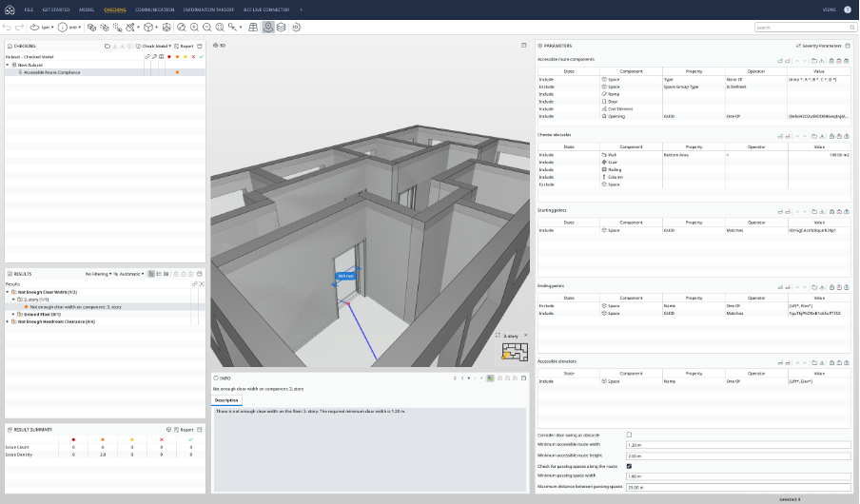Click the Undo arrow in the toolbar

click(8, 28)
